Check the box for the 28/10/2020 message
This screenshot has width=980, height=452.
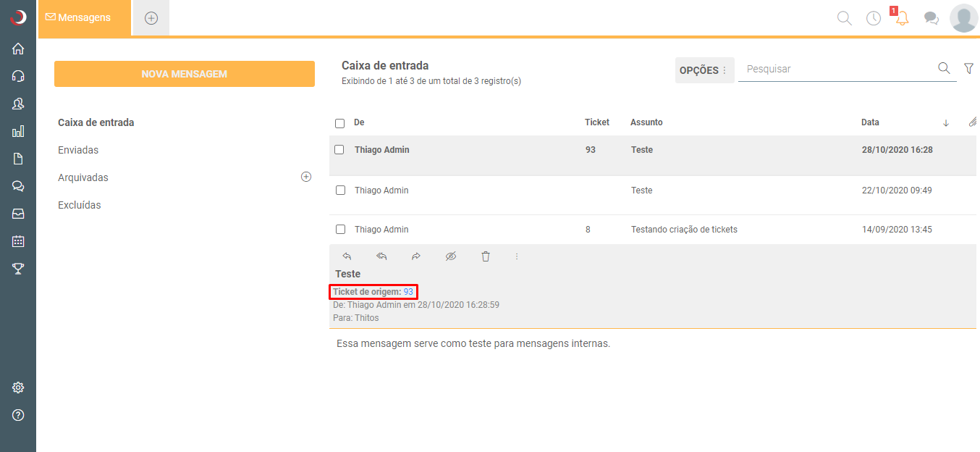click(339, 150)
